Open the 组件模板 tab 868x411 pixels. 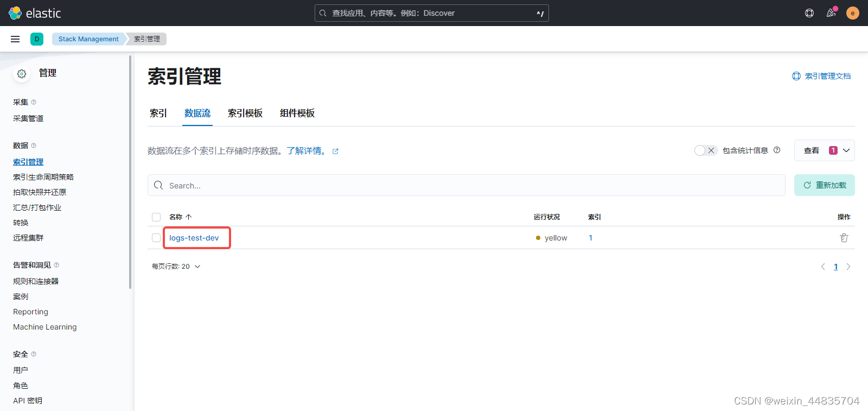[x=297, y=113]
